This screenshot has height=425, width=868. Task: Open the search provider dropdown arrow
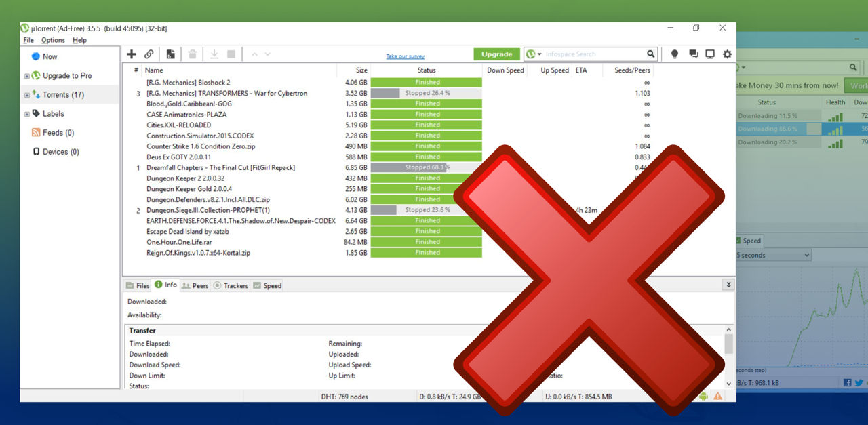click(539, 54)
